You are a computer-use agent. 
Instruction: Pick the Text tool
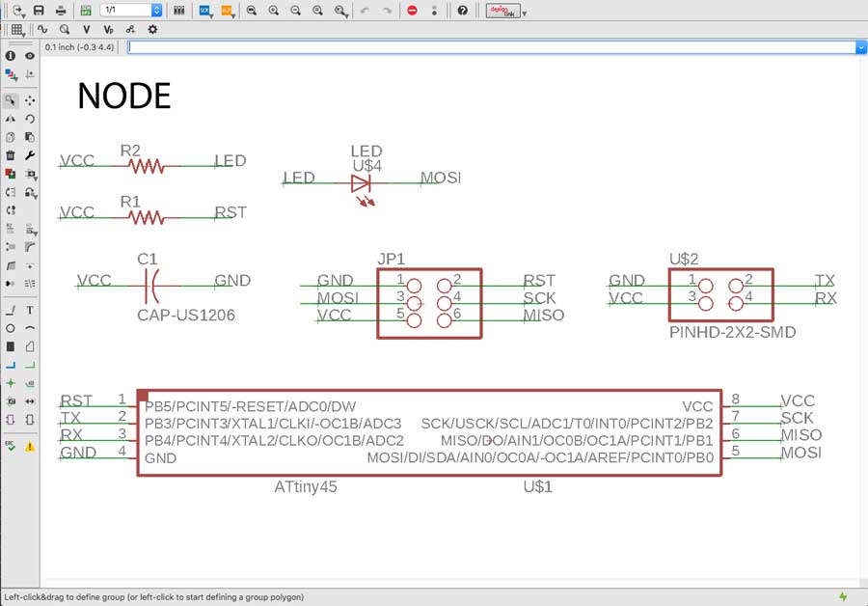(x=30, y=310)
